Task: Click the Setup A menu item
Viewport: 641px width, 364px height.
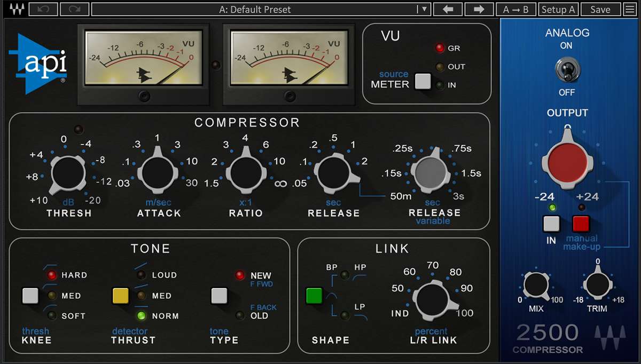Action: [x=558, y=9]
